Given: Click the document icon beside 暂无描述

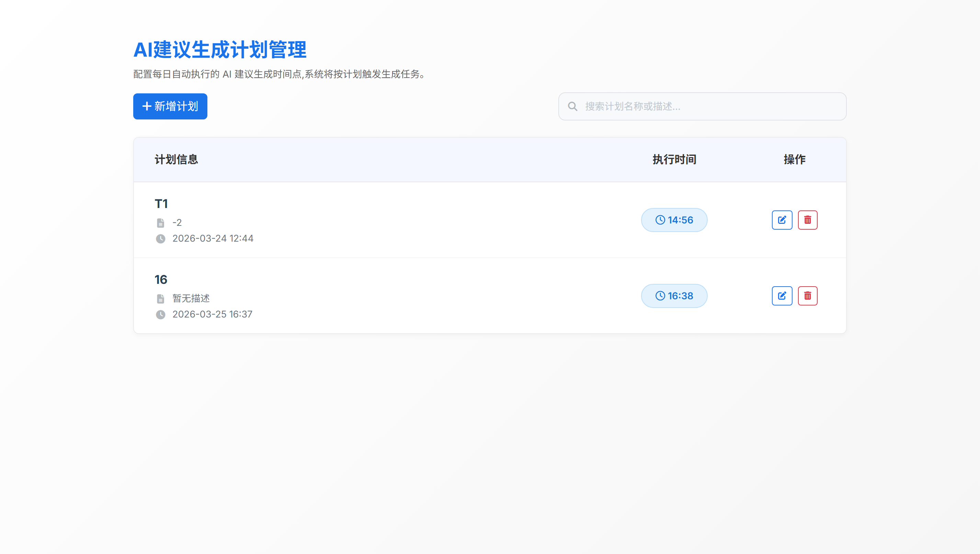Looking at the screenshot, I should (161, 299).
